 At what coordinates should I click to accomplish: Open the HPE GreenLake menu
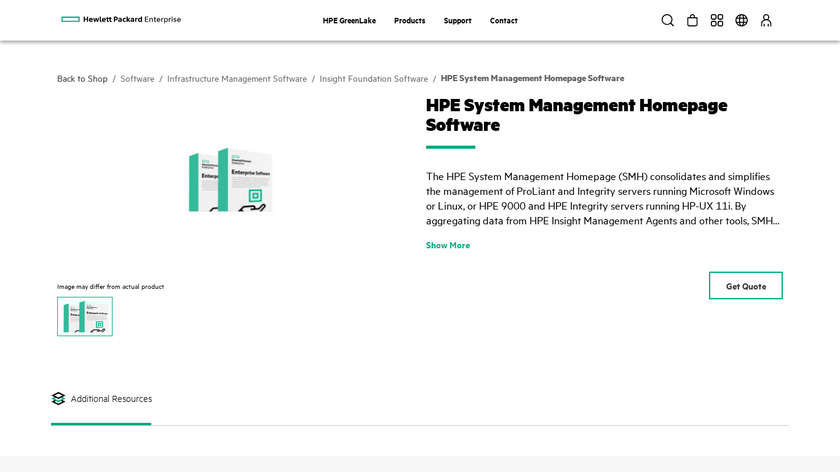[349, 21]
